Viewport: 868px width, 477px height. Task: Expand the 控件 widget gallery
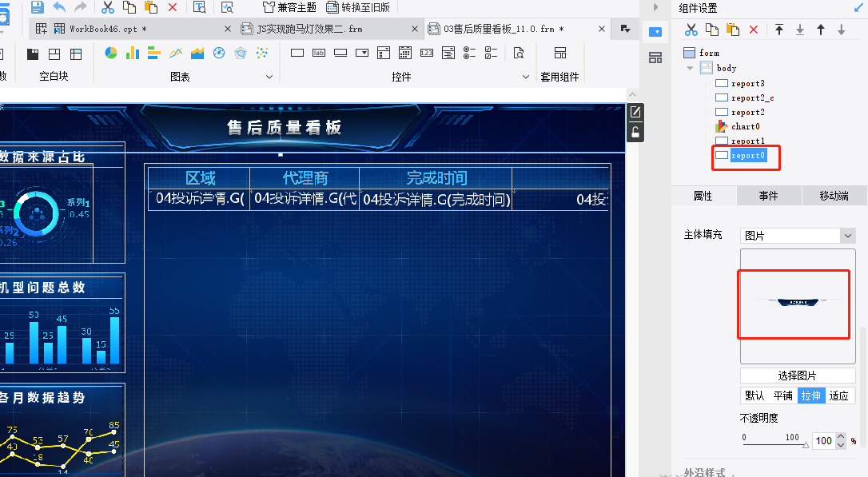coord(526,77)
